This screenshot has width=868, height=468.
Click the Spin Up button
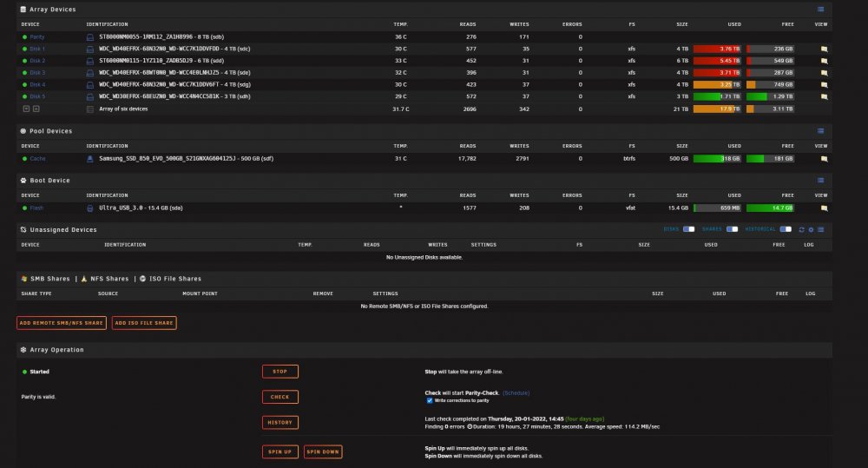coord(280,452)
